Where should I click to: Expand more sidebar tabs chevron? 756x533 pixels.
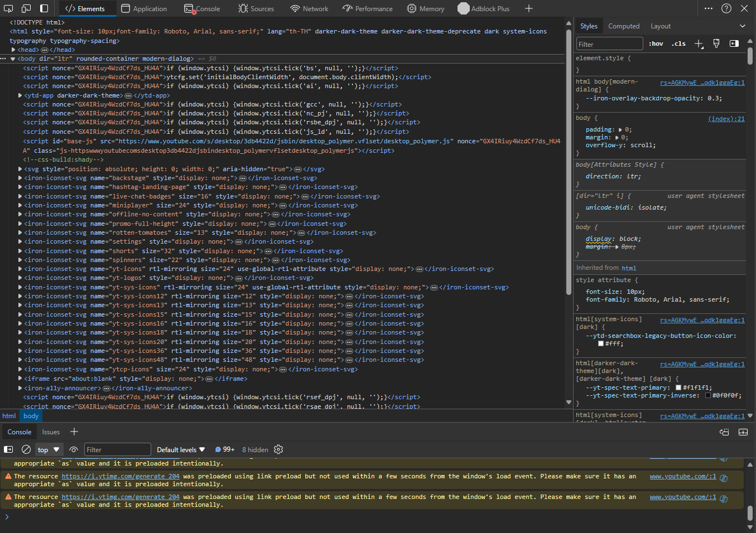[742, 26]
